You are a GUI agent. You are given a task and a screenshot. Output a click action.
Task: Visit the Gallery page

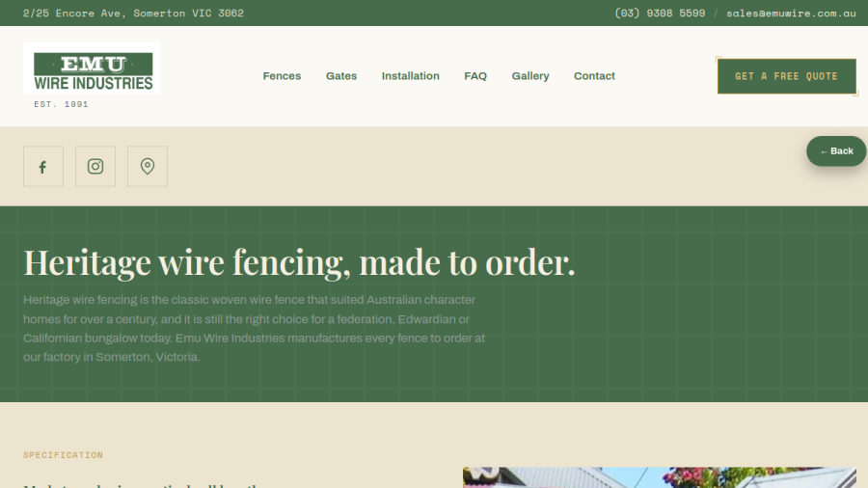coord(530,76)
